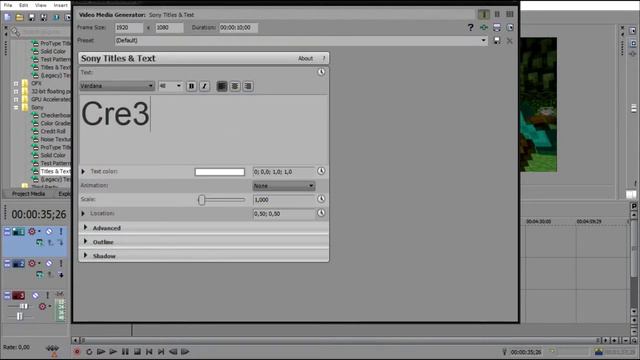Click the Titles & Text generator under Sony
This screenshot has width=640, height=360.
[x=55, y=171]
